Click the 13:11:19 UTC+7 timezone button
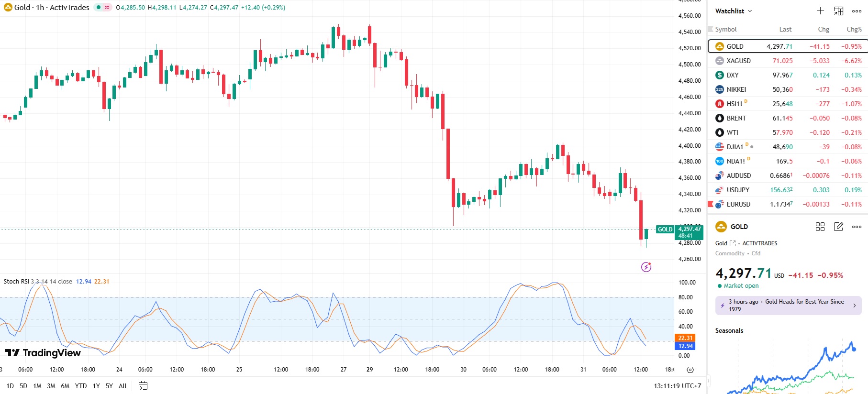This screenshot has height=394, width=868. (x=677, y=386)
